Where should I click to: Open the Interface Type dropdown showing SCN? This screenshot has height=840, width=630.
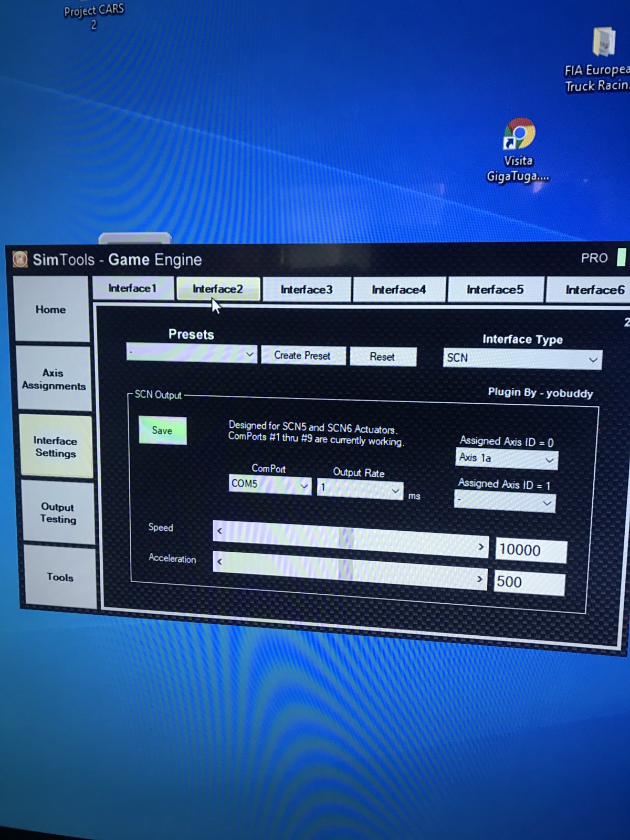(522, 359)
